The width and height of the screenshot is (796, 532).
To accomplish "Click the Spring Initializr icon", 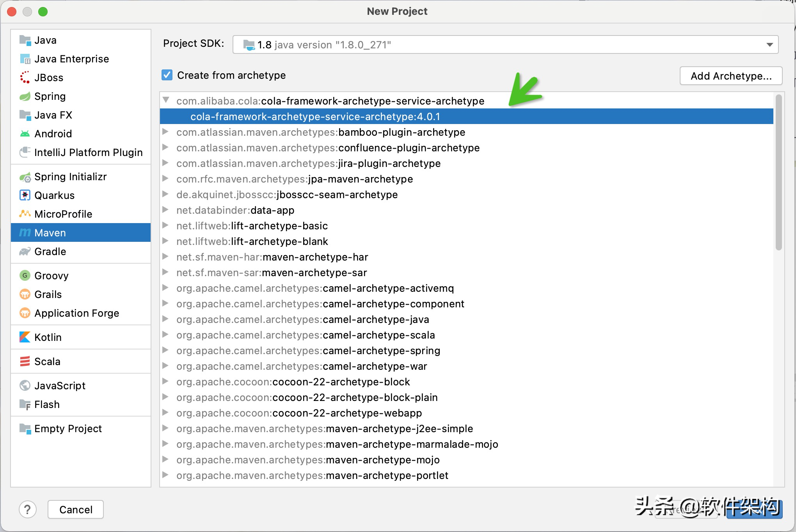I will (25, 177).
